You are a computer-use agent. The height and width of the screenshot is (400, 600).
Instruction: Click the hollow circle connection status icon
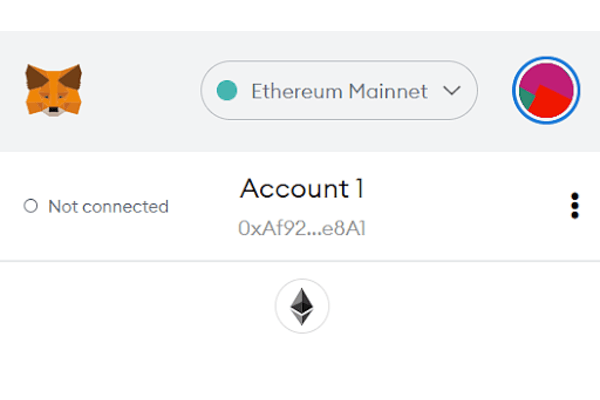click(x=30, y=207)
